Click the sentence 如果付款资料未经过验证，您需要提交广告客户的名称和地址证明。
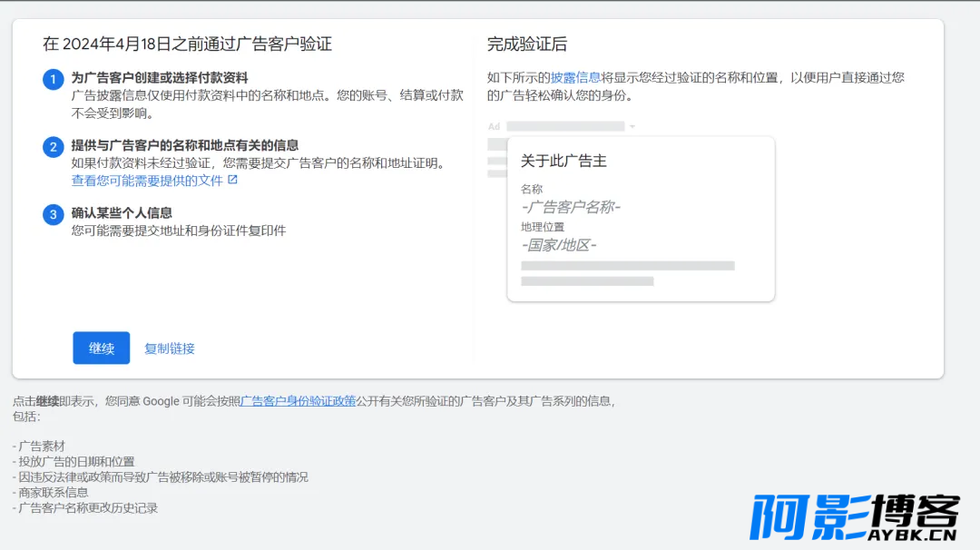 (260, 163)
